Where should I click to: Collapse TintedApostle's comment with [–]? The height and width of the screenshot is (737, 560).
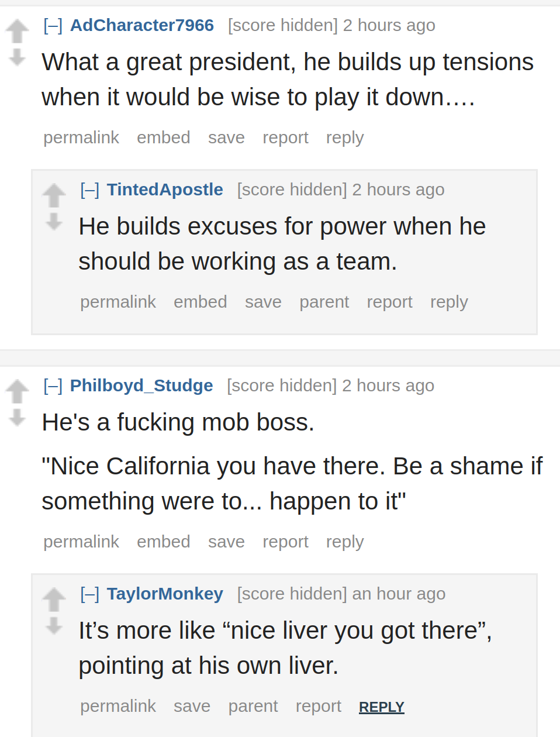click(89, 190)
